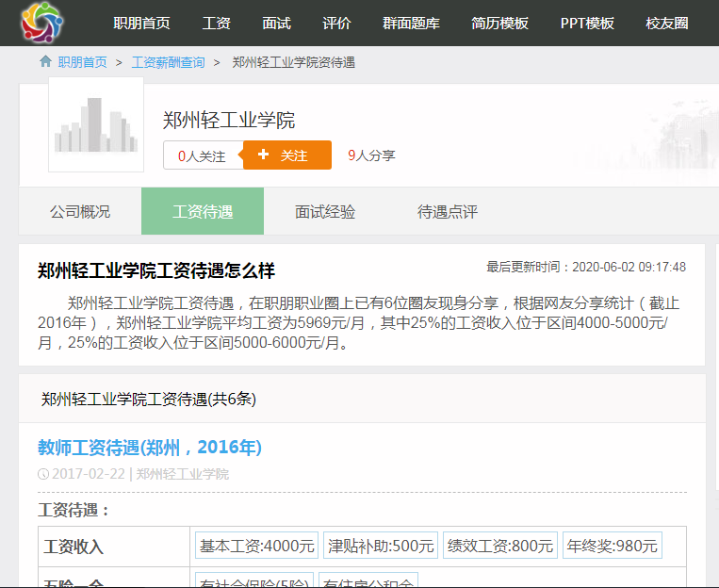The width and height of the screenshot is (719, 588).
Task: Click the 年终奖:980元 tag
Action: pyautogui.click(x=613, y=546)
